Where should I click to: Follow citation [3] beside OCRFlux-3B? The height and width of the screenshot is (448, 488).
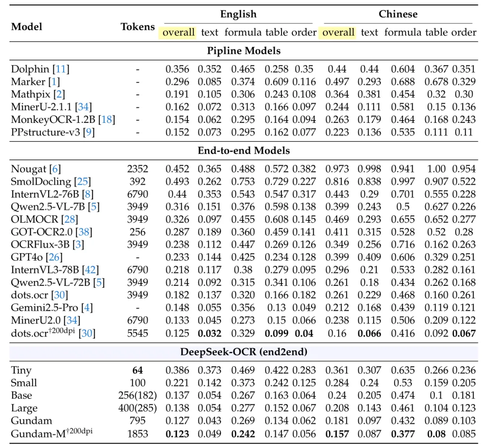pyautogui.click(x=79, y=244)
